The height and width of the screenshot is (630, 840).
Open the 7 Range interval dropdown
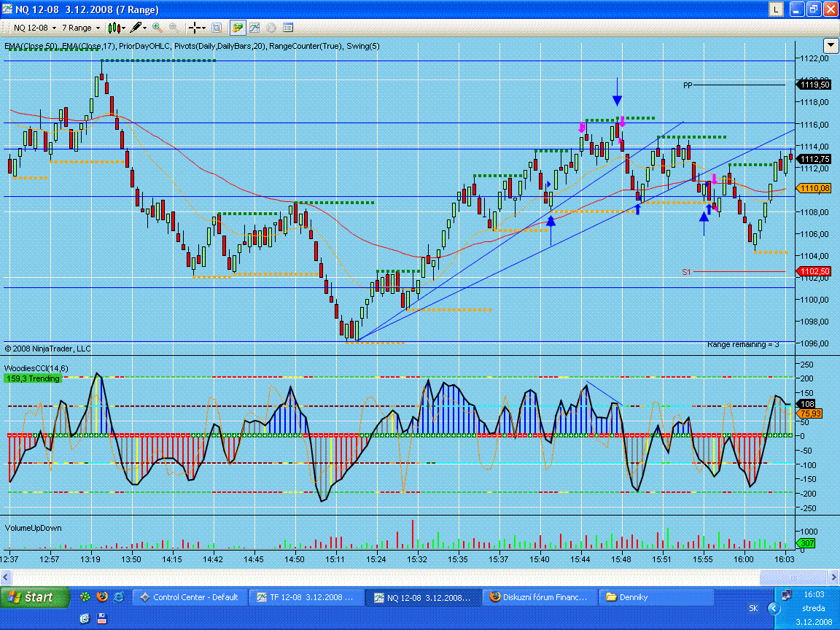click(80, 28)
